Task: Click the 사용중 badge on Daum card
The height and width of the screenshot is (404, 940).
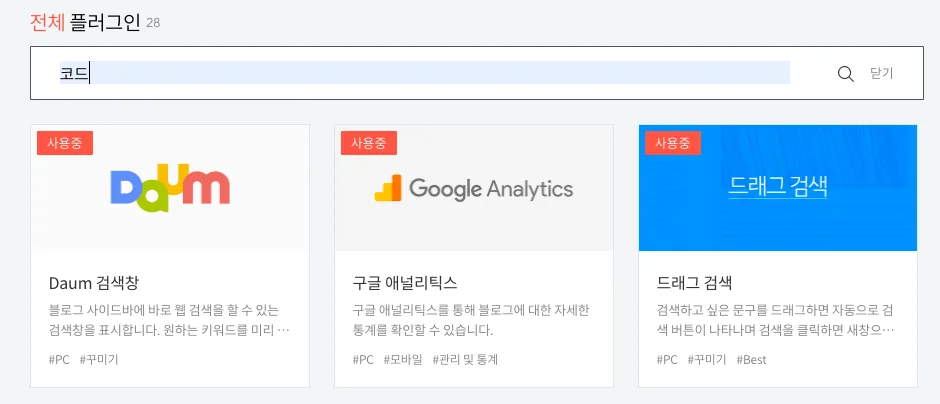Action: tap(65, 143)
